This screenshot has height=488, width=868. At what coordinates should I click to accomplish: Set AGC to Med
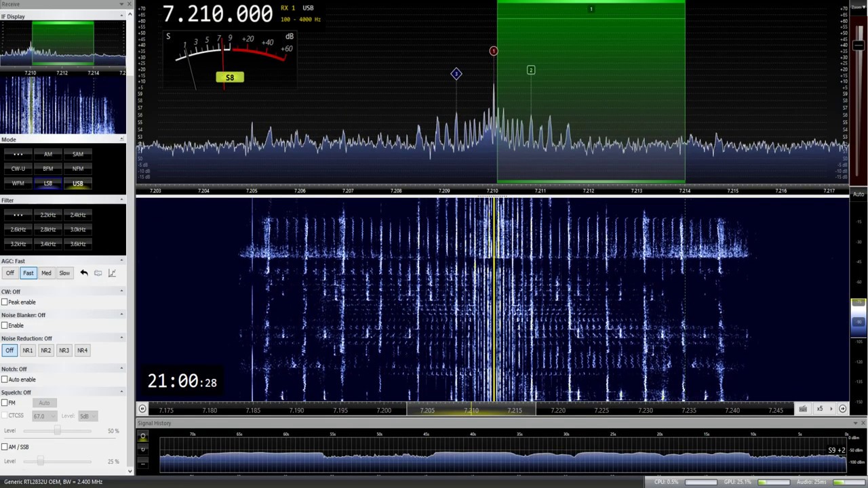point(46,273)
